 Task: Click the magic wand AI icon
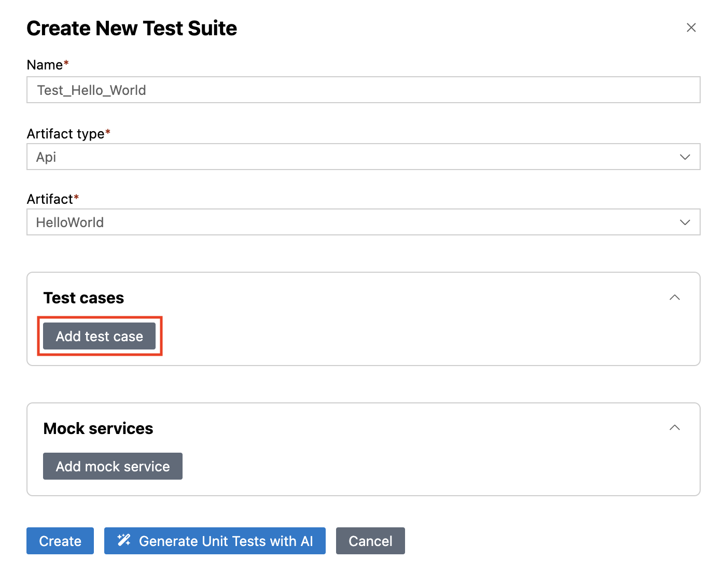[124, 540]
